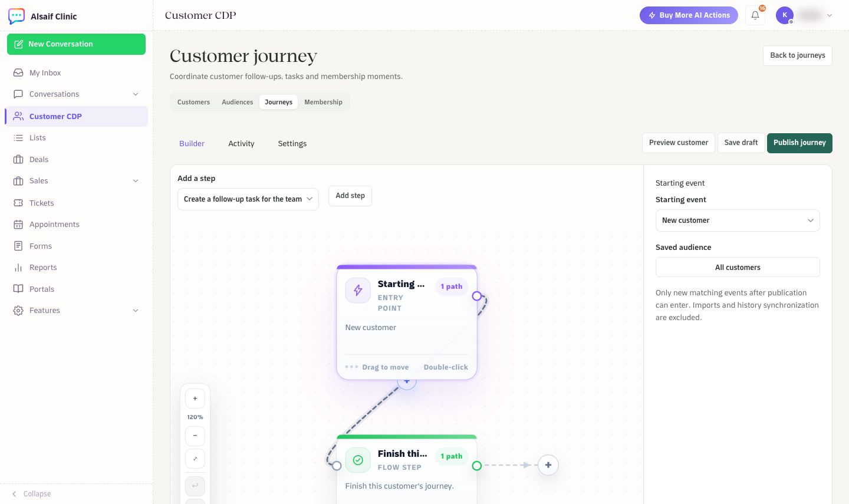Click the Alsaif Clinic chat logo icon
Screen dimensions: 849x504
[x=17, y=16]
